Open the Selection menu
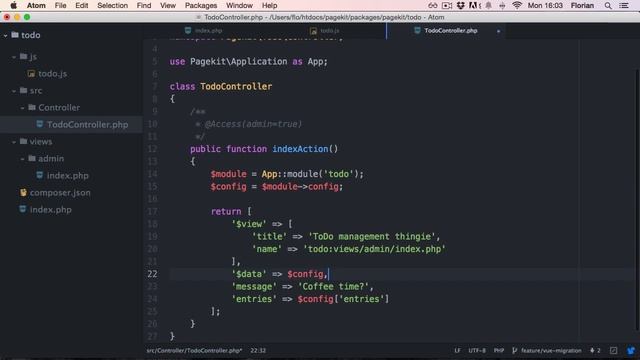 pyautogui.click(x=112, y=5)
